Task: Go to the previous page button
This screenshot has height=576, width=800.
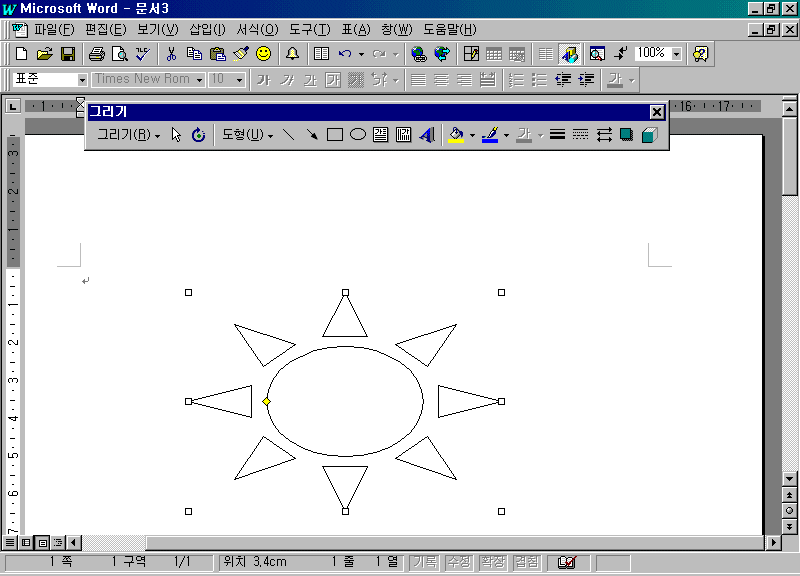Action: pos(789,495)
